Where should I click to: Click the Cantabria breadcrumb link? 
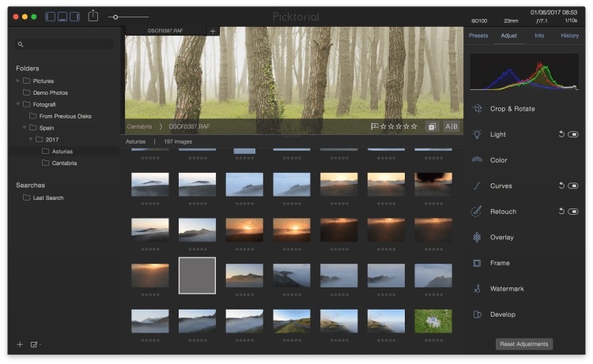[x=139, y=126]
